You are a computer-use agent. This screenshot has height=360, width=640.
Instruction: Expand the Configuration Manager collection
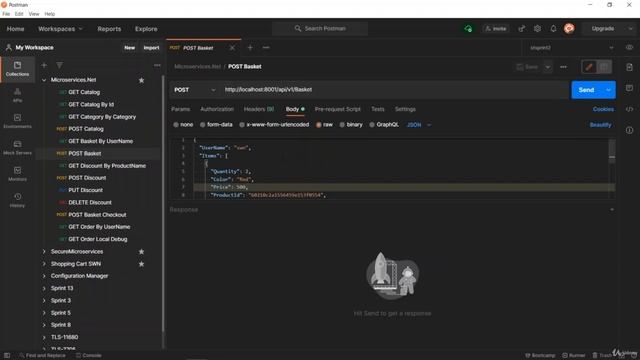pyautogui.click(x=44, y=276)
